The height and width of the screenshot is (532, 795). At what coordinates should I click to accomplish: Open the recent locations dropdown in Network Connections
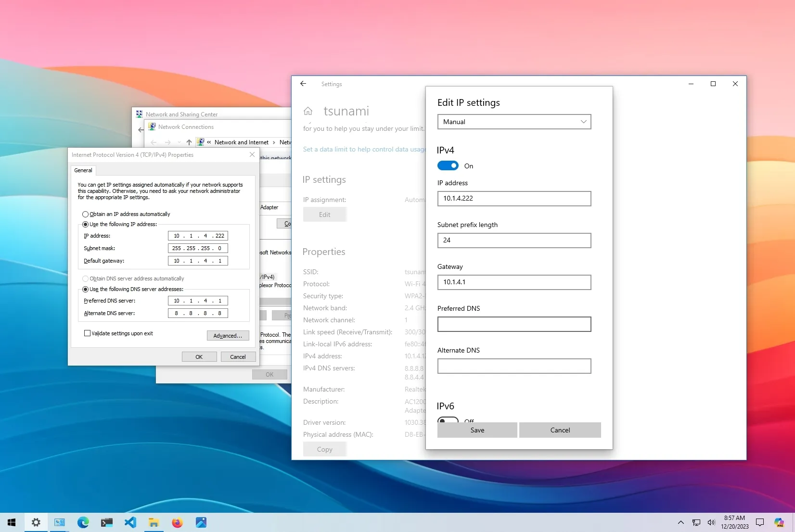point(179,142)
